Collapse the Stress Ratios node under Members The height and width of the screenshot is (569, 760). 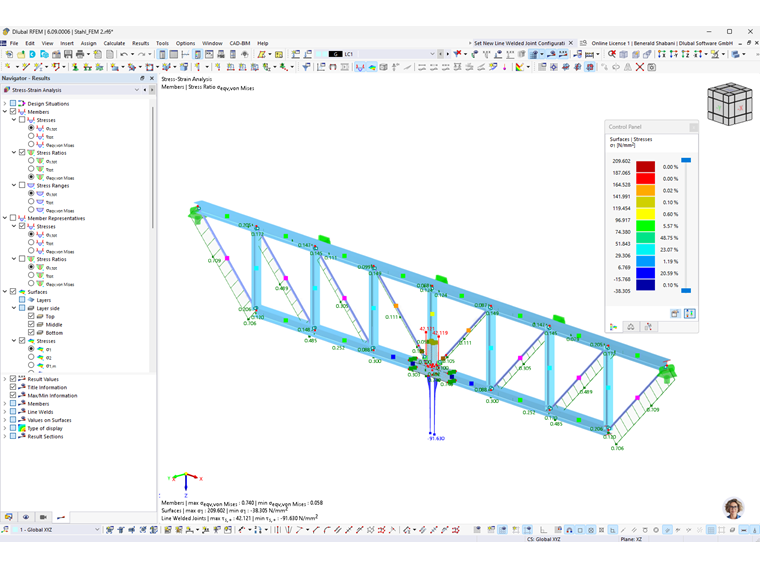[x=14, y=152]
